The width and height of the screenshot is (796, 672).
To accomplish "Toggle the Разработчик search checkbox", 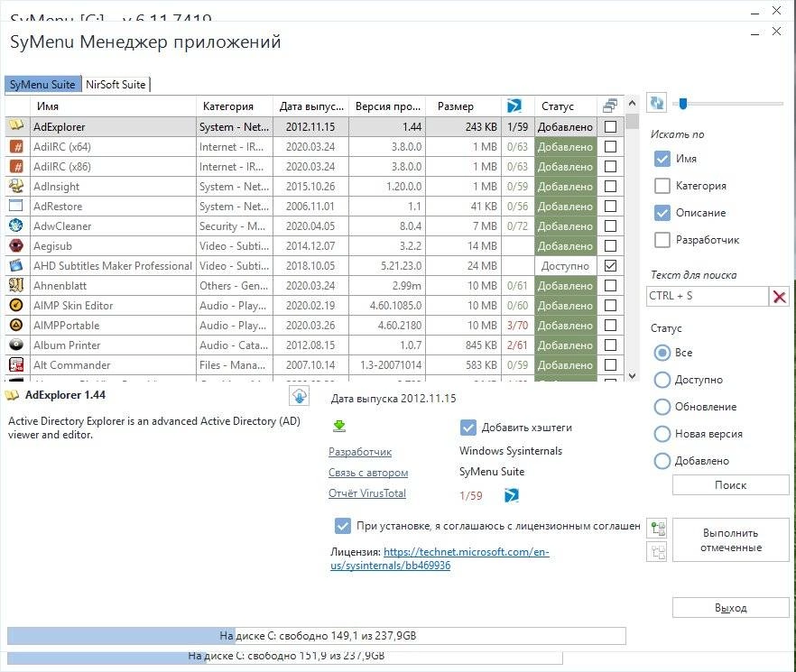I will [x=662, y=240].
